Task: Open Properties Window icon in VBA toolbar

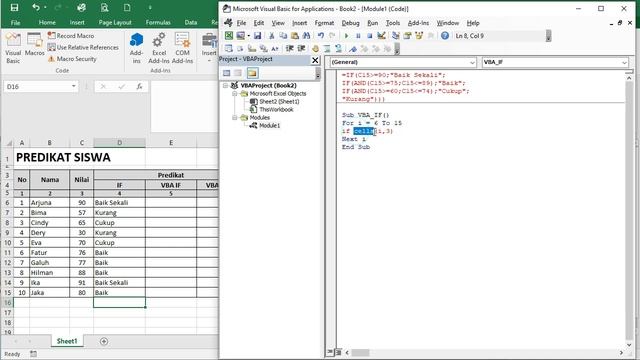Action: (x=407, y=36)
